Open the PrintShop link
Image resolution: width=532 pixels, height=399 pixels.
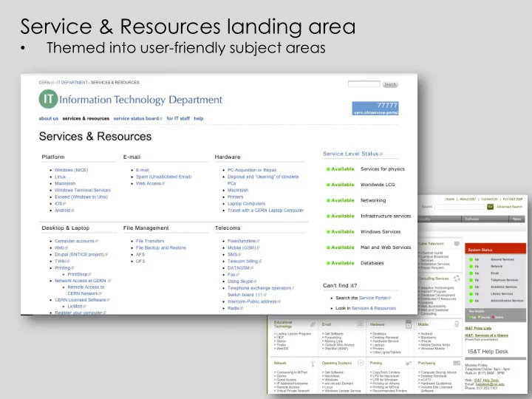coord(79,274)
